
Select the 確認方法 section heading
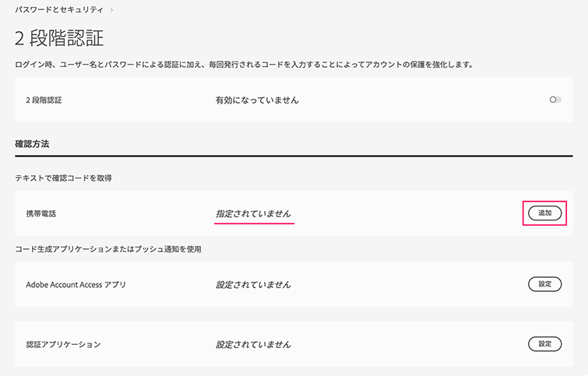pyautogui.click(x=33, y=144)
